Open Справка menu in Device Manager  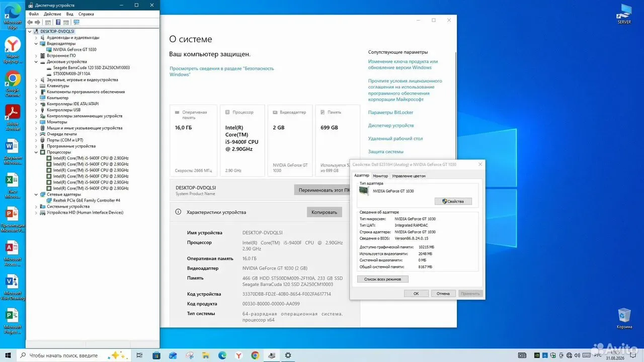[x=86, y=14]
